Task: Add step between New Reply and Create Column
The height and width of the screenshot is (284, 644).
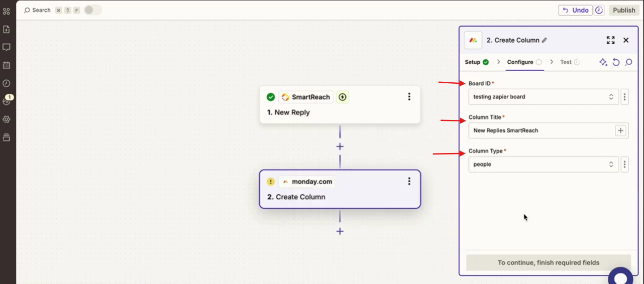Action: [x=340, y=147]
